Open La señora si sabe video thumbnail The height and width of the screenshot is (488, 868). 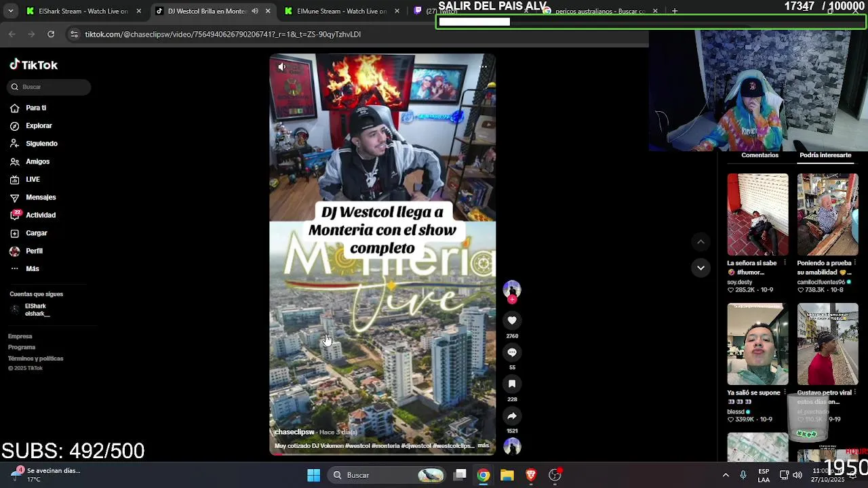pyautogui.click(x=757, y=214)
